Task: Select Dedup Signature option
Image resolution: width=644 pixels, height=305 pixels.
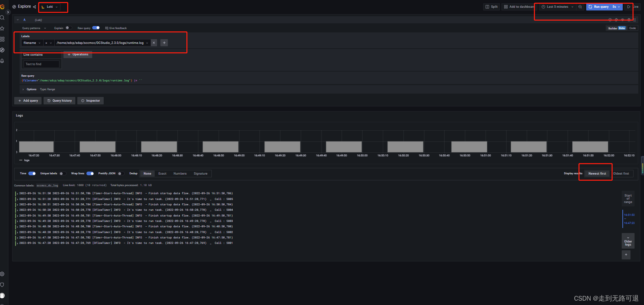Action: (201, 174)
